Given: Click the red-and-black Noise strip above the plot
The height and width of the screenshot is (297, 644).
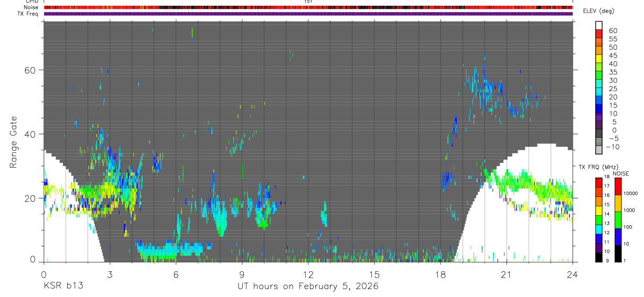Looking at the screenshot, I should 308,7.
